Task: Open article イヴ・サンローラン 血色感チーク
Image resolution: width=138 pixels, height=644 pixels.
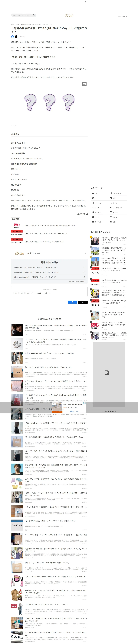Action: point(49,581)
